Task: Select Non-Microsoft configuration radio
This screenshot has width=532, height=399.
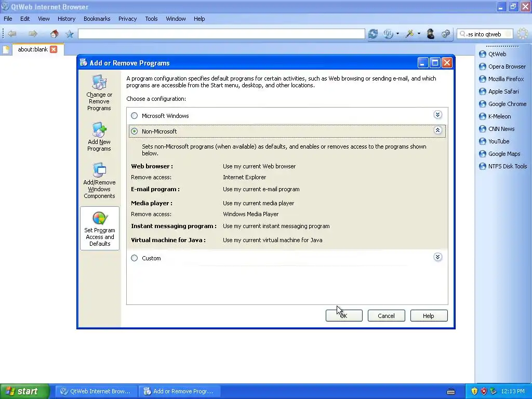Action: [135, 131]
